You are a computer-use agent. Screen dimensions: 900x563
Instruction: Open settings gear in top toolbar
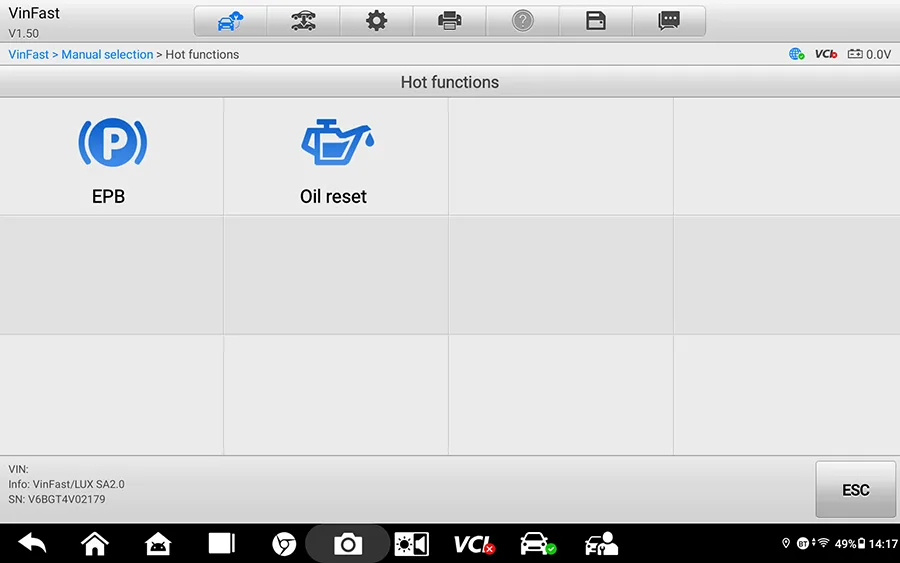click(377, 21)
